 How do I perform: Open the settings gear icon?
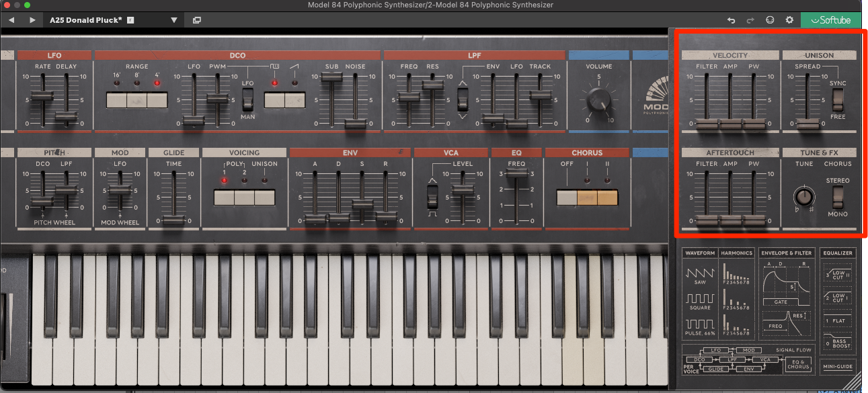(x=789, y=20)
